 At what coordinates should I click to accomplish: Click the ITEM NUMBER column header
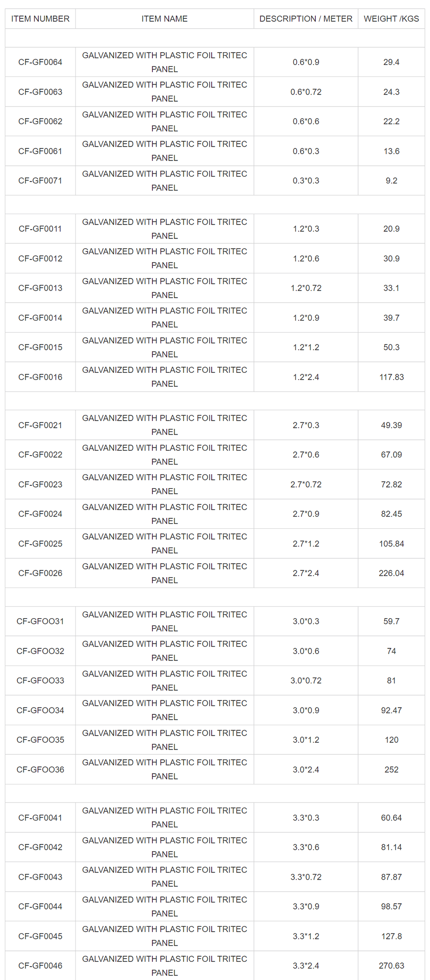[40, 19]
